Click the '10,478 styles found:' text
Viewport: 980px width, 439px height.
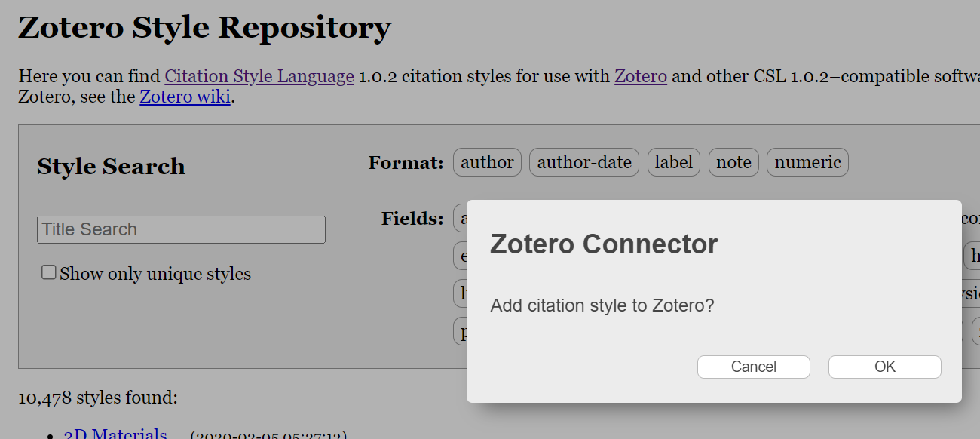(x=98, y=397)
